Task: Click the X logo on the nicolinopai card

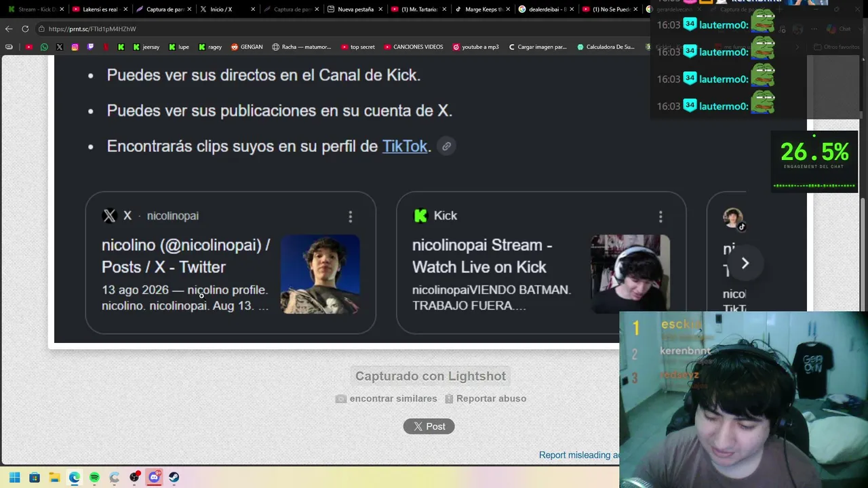Action: [x=109, y=216]
